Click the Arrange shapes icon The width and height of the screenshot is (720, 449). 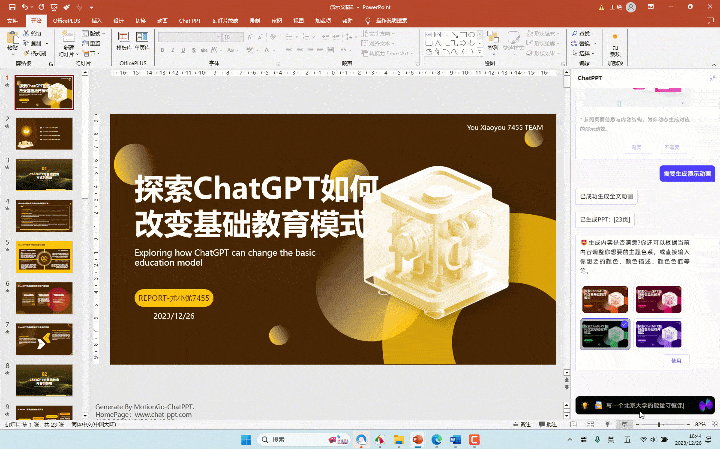click(x=493, y=38)
